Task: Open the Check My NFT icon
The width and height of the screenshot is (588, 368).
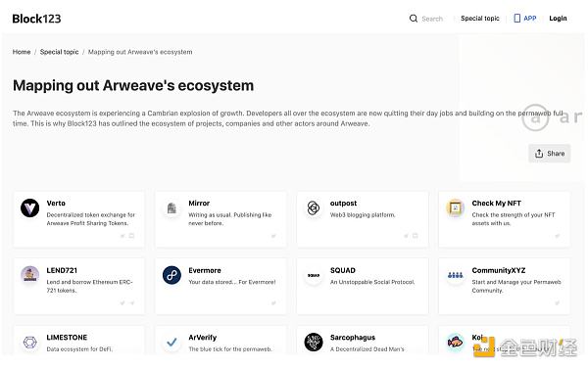Action: (456, 207)
